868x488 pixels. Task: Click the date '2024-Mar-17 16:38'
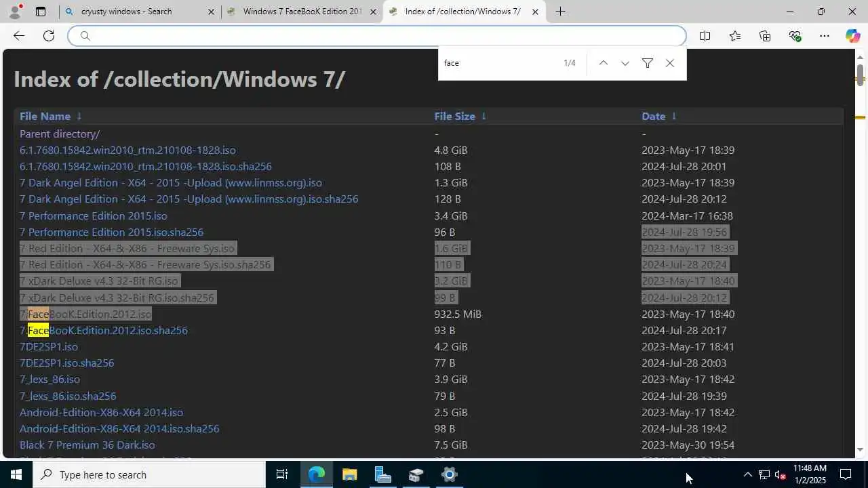tap(687, 216)
